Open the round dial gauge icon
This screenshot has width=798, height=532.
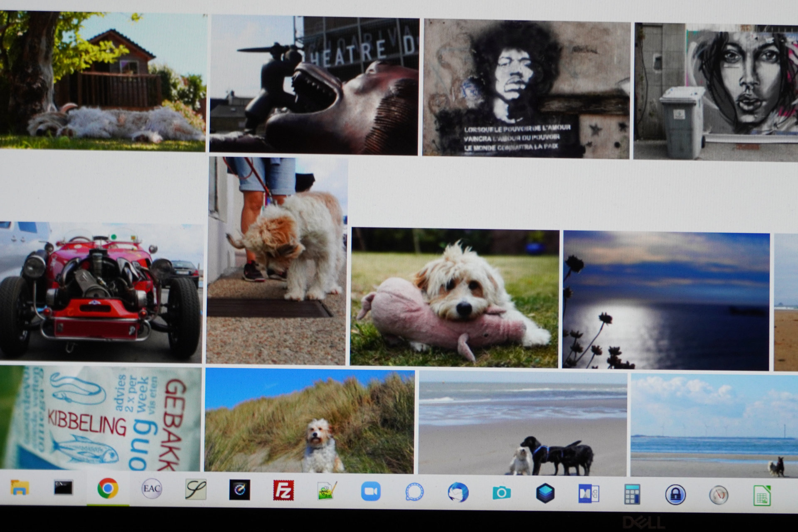point(719,495)
